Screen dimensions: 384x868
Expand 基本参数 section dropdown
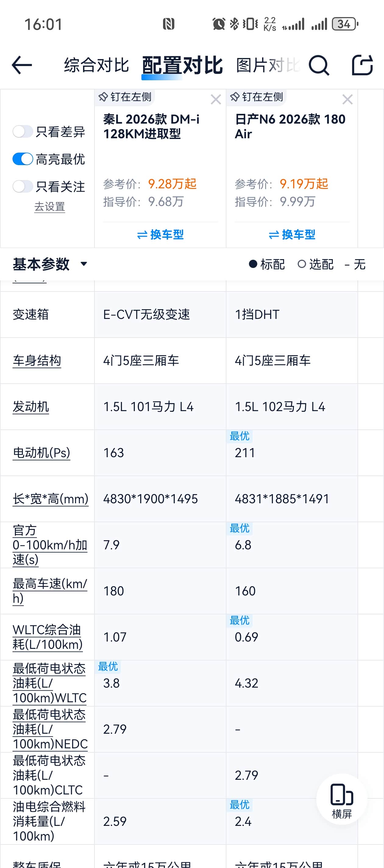84,264
